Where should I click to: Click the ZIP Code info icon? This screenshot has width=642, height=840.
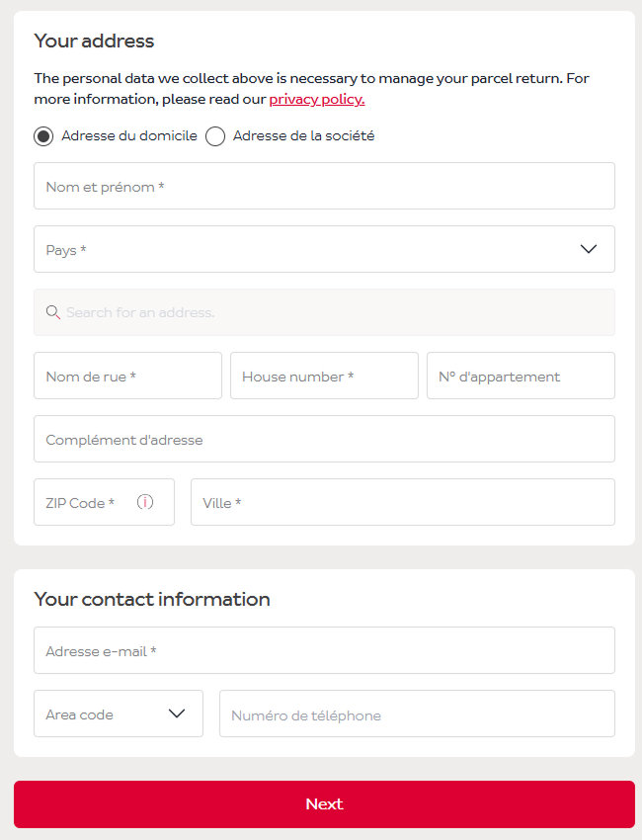(x=145, y=502)
